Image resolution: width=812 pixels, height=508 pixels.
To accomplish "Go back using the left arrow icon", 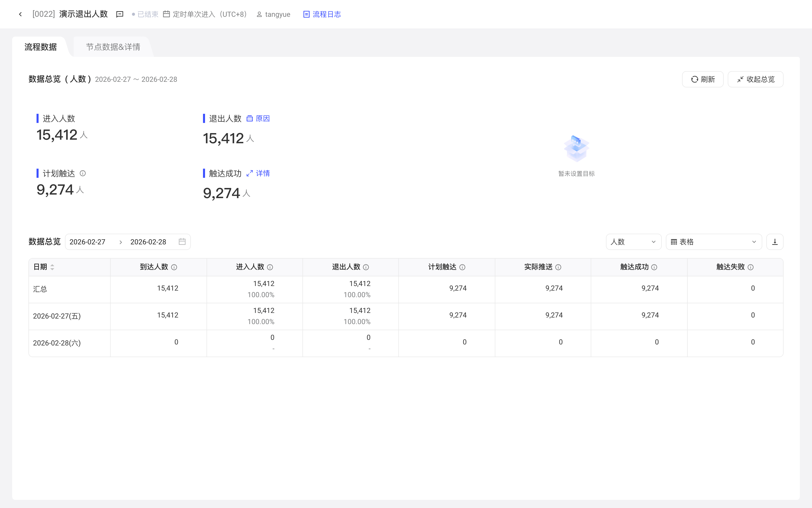I will 21,14.
